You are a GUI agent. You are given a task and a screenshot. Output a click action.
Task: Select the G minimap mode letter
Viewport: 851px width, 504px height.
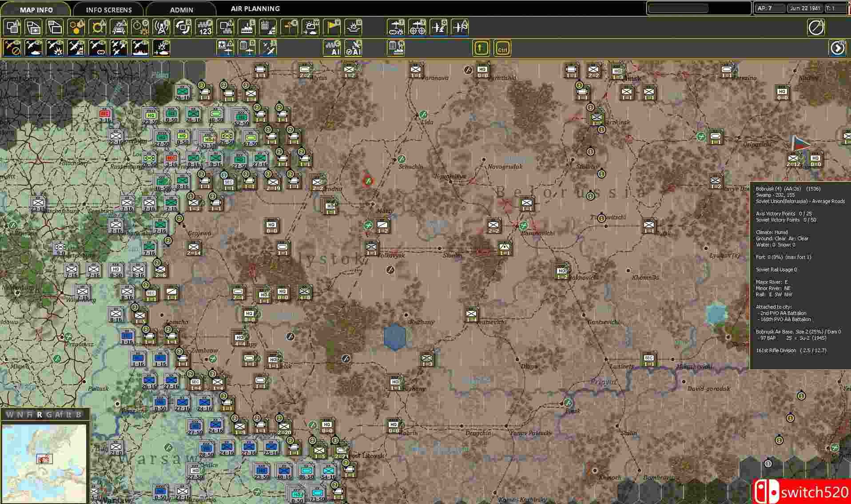(49, 415)
